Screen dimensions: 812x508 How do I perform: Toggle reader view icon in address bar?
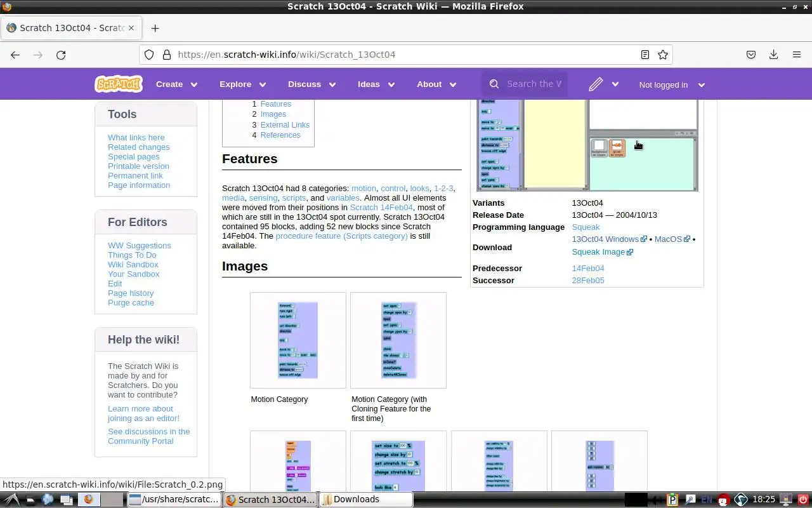(645, 55)
